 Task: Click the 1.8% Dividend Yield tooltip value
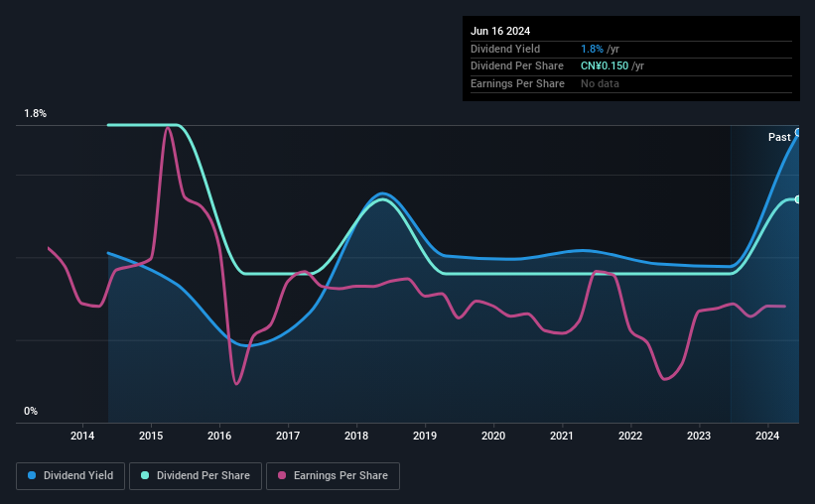(x=592, y=49)
